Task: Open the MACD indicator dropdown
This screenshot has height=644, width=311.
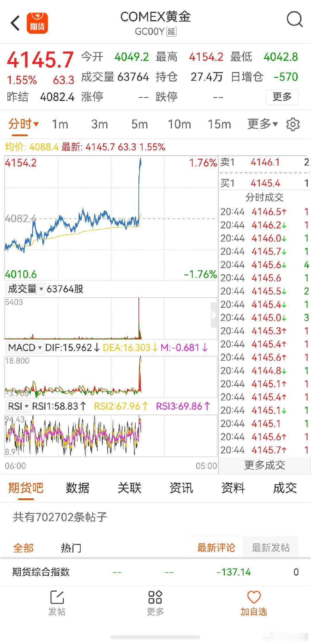Action: coord(25,347)
